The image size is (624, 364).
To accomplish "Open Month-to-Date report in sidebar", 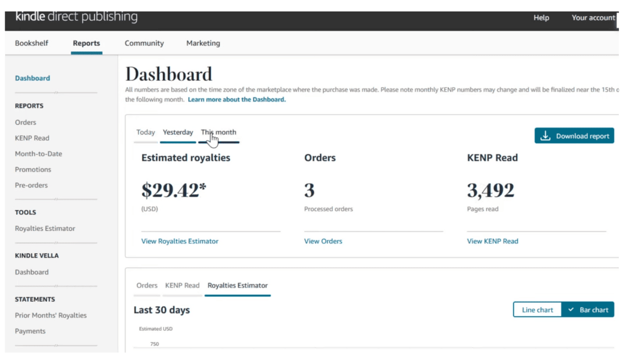I will [x=38, y=154].
